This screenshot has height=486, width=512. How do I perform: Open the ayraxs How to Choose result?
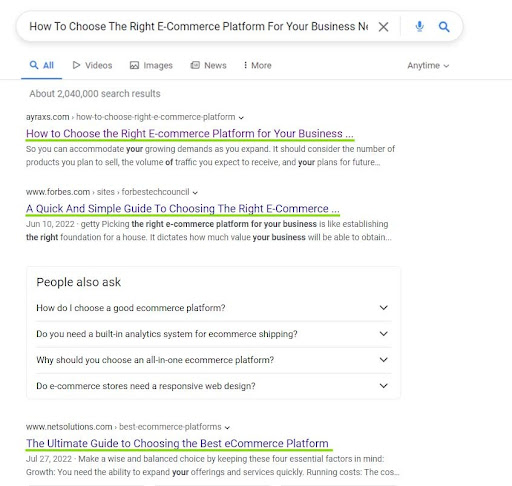(x=190, y=133)
